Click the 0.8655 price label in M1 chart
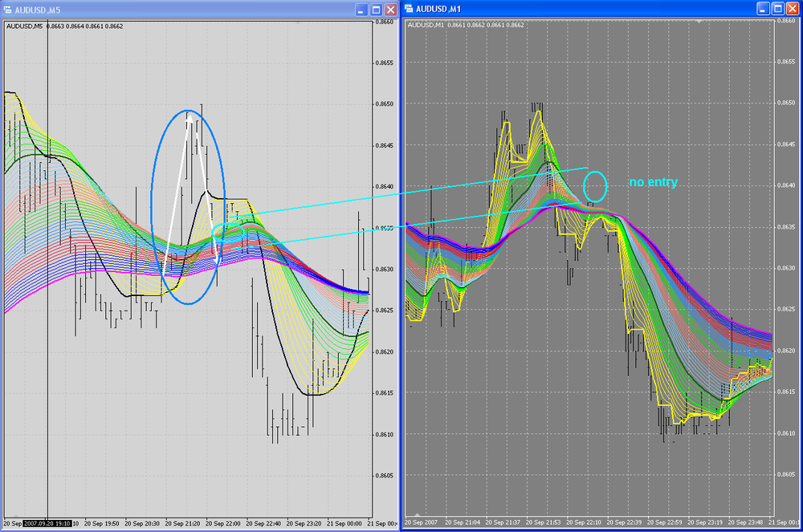This screenshot has height=532, width=803. point(786,62)
